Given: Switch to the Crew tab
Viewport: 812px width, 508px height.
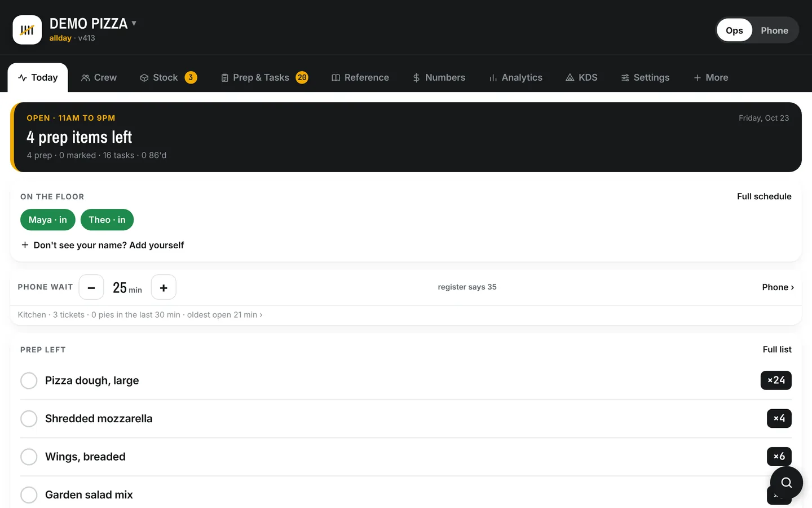Looking at the screenshot, I should (x=99, y=77).
